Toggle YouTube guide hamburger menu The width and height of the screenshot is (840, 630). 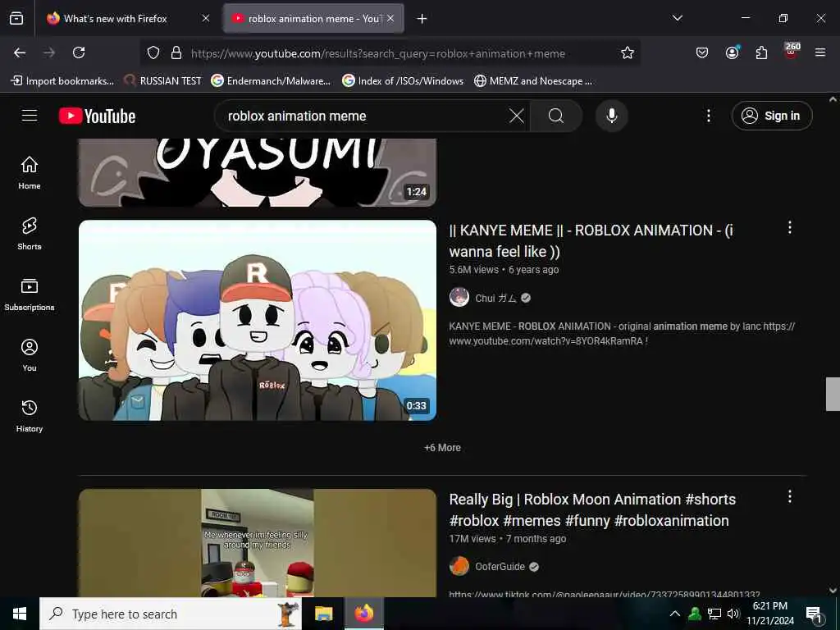pyautogui.click(x=30, y=116)
